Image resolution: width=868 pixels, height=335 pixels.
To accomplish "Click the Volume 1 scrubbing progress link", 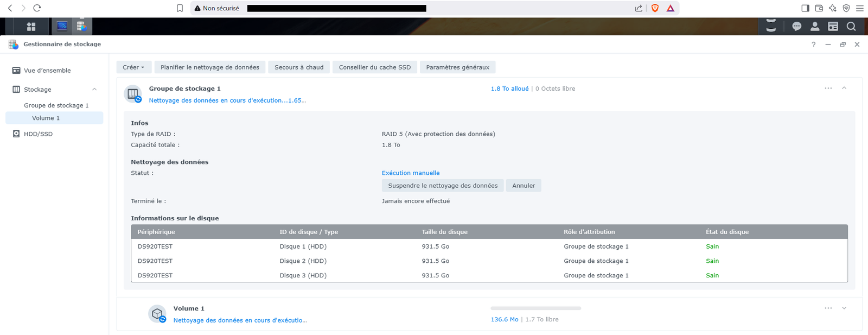I will pos(240,320).
